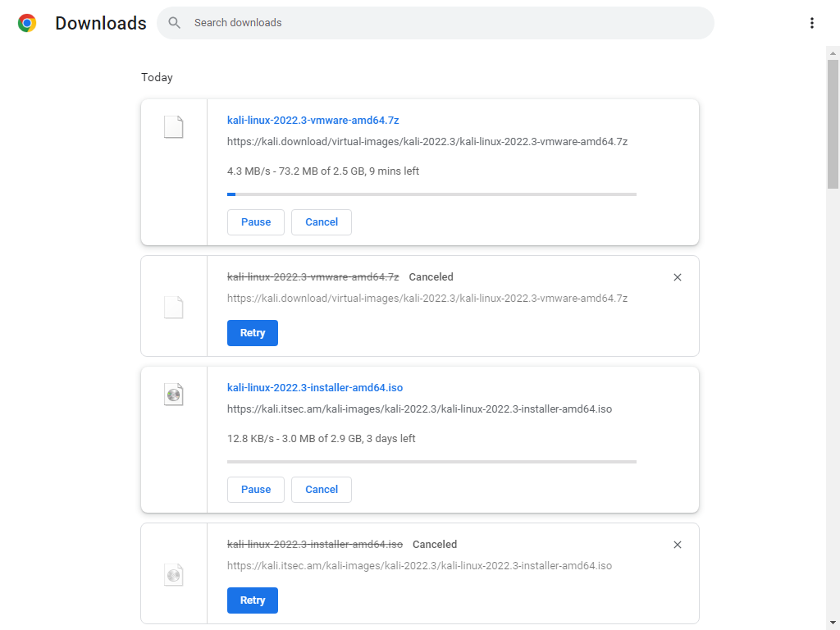
Task: Remove canceled installer iso entry from list
Action: [677, 545]
